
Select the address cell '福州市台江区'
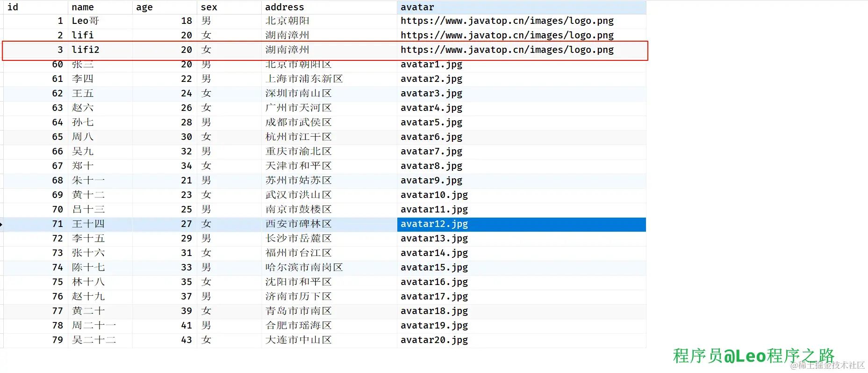[x=329, y=253]
